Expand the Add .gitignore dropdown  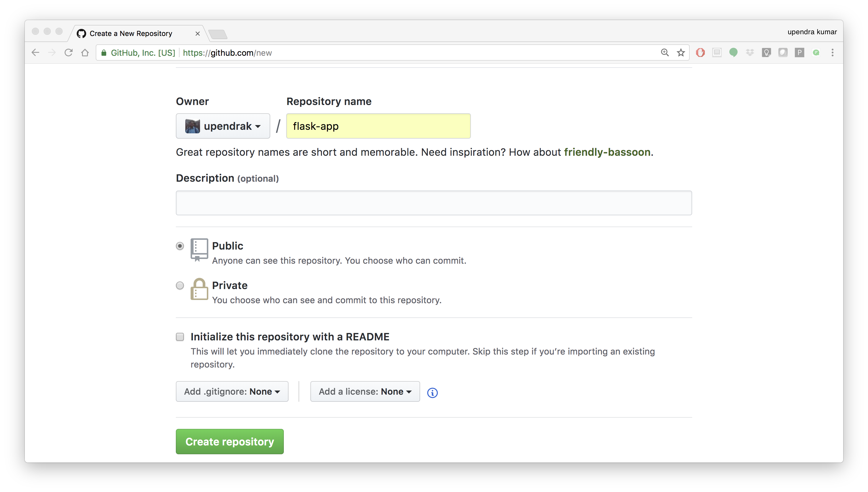[232, 392]
